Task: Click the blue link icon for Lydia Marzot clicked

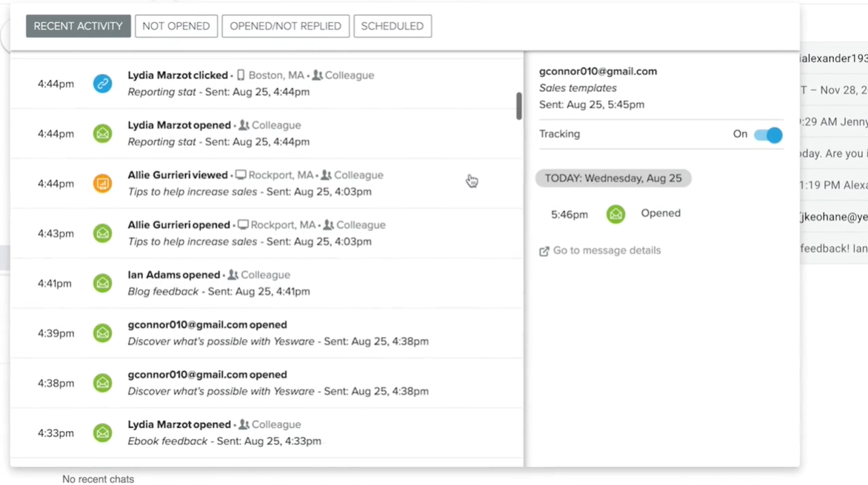Action: (102, 84)
